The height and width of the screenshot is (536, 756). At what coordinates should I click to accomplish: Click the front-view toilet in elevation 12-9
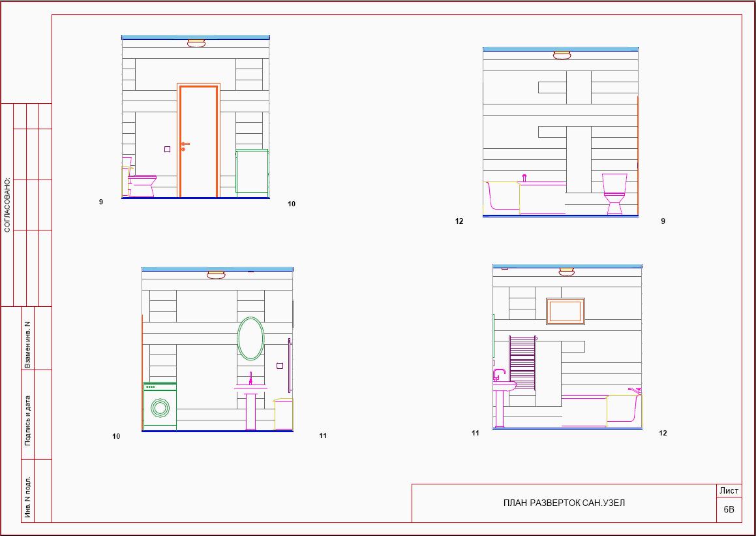pos(614,194)
